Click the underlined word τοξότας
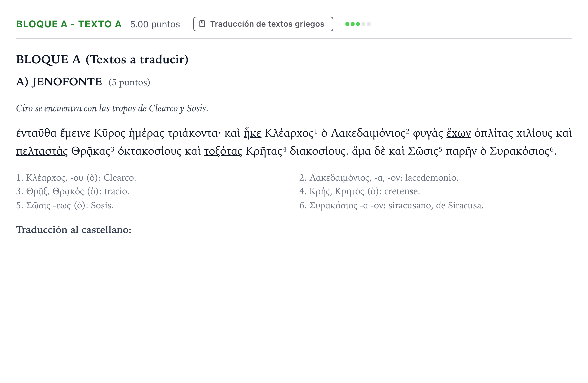Viewport: 588px width, 383px height. click(223, 151)
